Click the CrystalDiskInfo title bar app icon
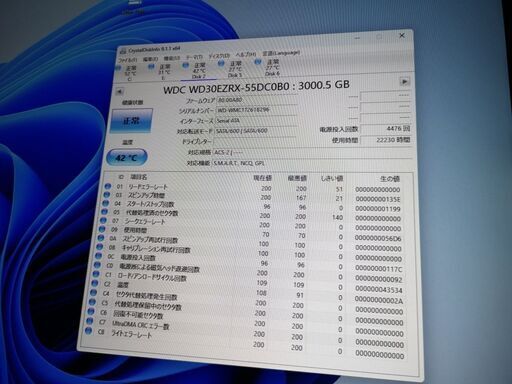The width and height of the screenshot is (512, 384). click(x=123, y=51)
